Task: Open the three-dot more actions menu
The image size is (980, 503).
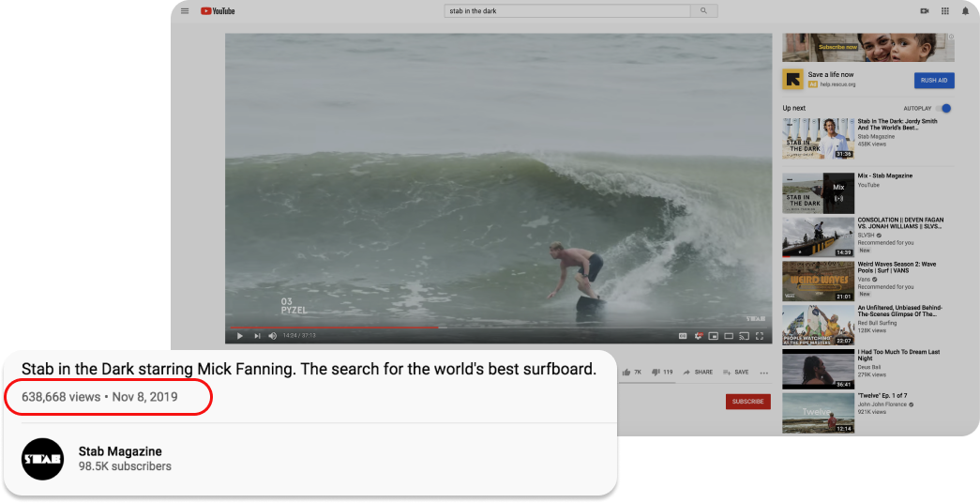Action: point(763,373)
